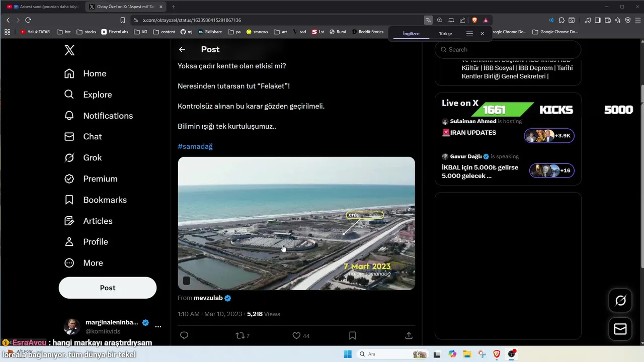
Task: Click the white Post button
Action: click(108, 288)
